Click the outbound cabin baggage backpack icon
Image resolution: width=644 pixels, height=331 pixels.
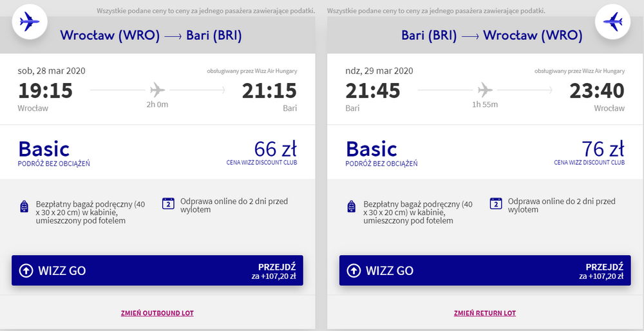click(24, 207)
